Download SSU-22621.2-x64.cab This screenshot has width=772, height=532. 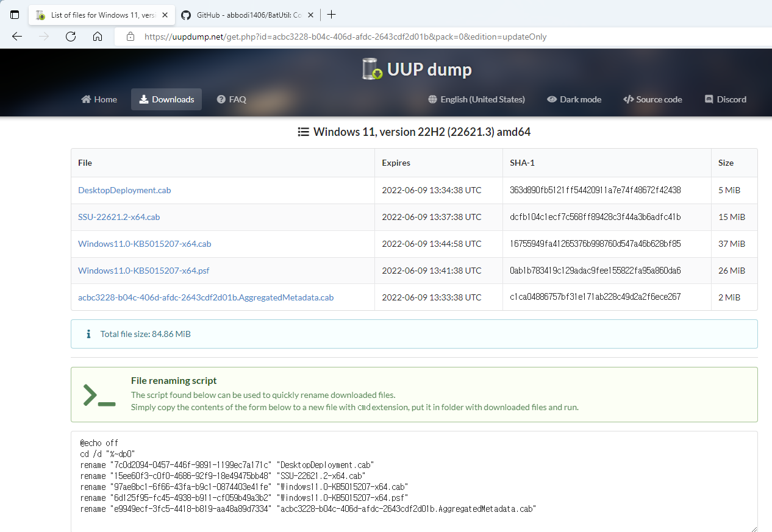click(x=119, y=217)
